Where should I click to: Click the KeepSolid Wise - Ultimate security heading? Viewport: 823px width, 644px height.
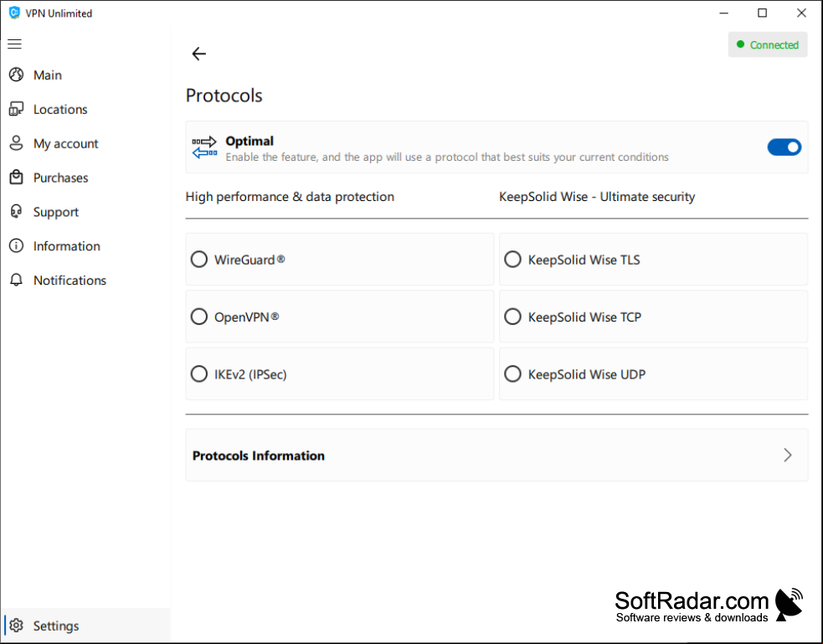[x=597, y=197]
